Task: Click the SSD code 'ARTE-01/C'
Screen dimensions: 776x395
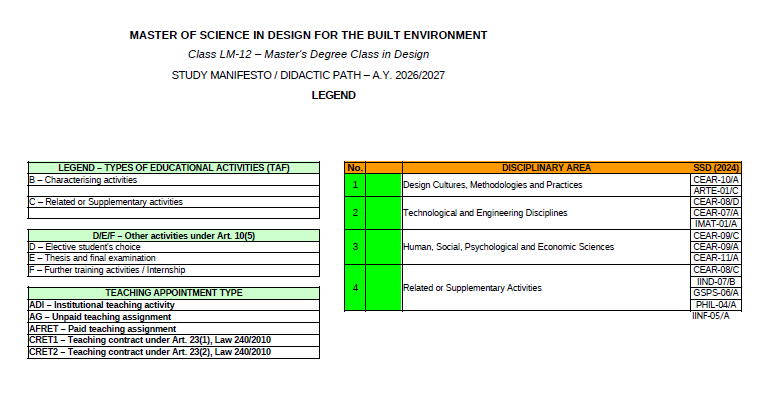Action: (716, 191)
